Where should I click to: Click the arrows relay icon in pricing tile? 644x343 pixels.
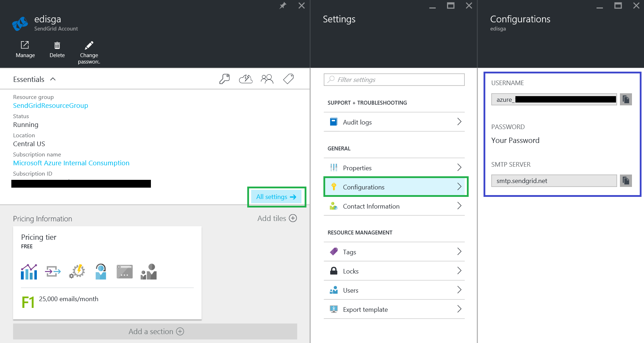pos(53,272)
